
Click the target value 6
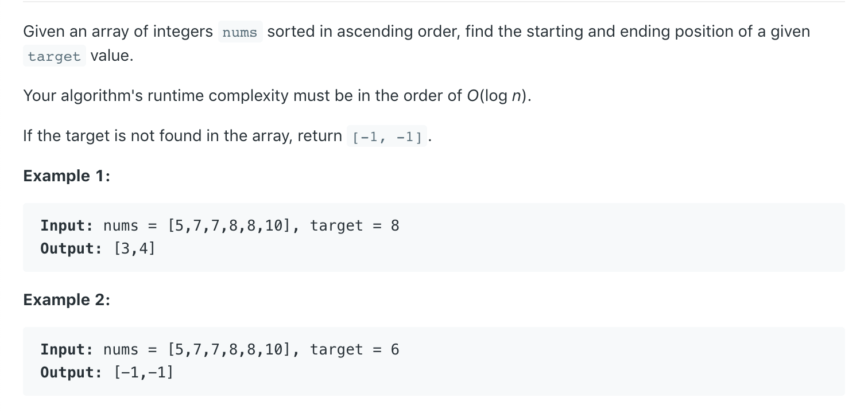pos(395,349)
